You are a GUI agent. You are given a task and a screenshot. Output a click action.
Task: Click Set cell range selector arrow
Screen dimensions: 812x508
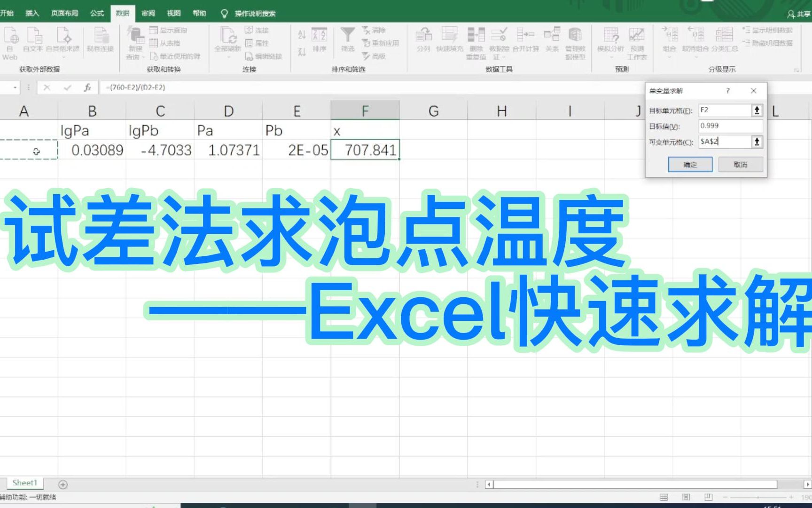click(x=757, y=110)
